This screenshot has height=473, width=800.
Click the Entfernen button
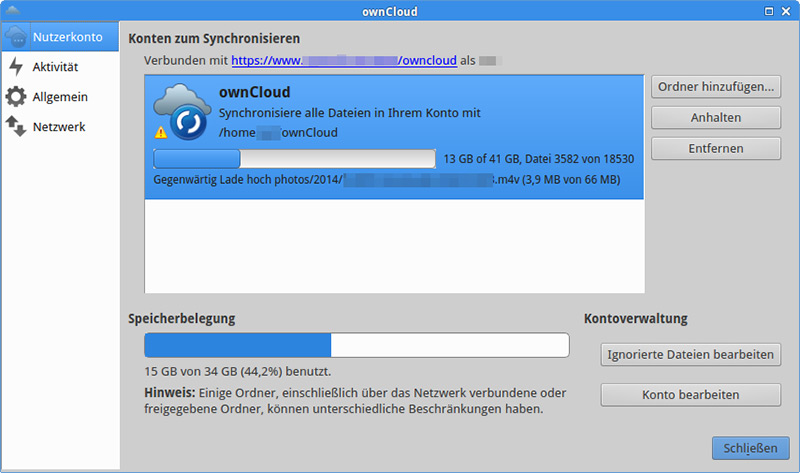point(716,148)
